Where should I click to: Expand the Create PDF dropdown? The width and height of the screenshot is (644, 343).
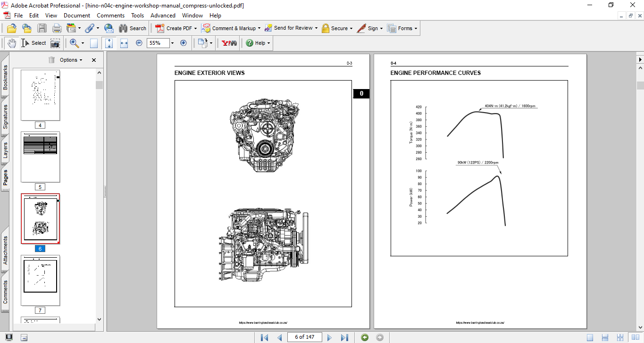(x=195, y=28)
